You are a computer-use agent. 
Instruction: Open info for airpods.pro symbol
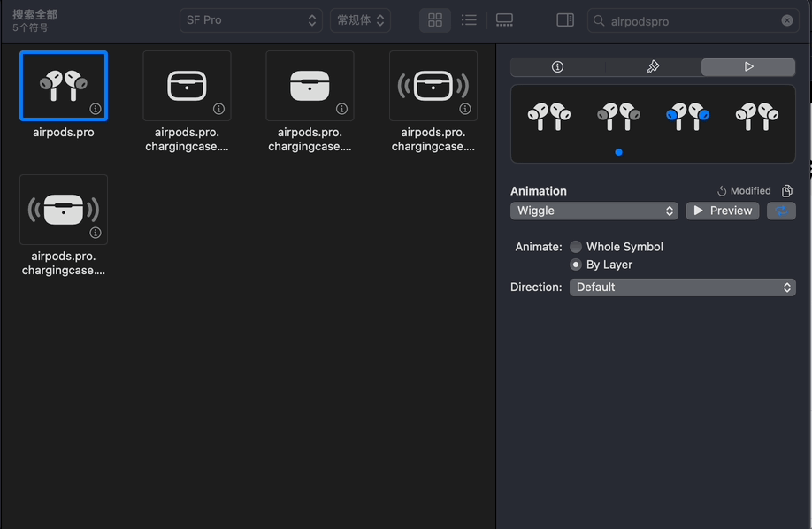click(96, 109)
